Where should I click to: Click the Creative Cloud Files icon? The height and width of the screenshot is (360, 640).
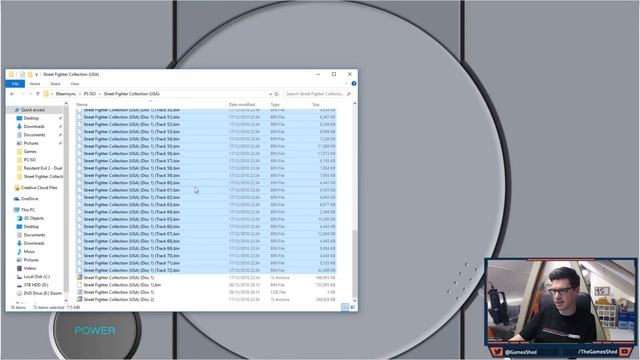point(17,188)
